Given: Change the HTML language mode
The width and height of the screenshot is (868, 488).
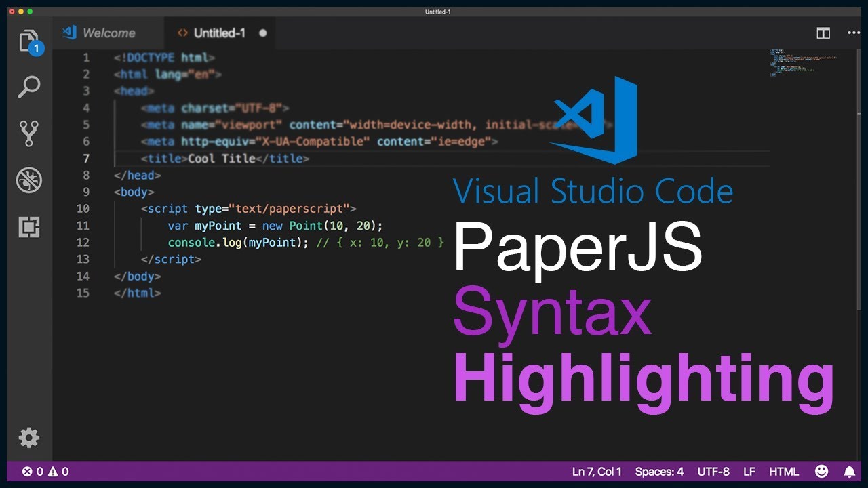Looking at the screenshot, I should (784, 472).
